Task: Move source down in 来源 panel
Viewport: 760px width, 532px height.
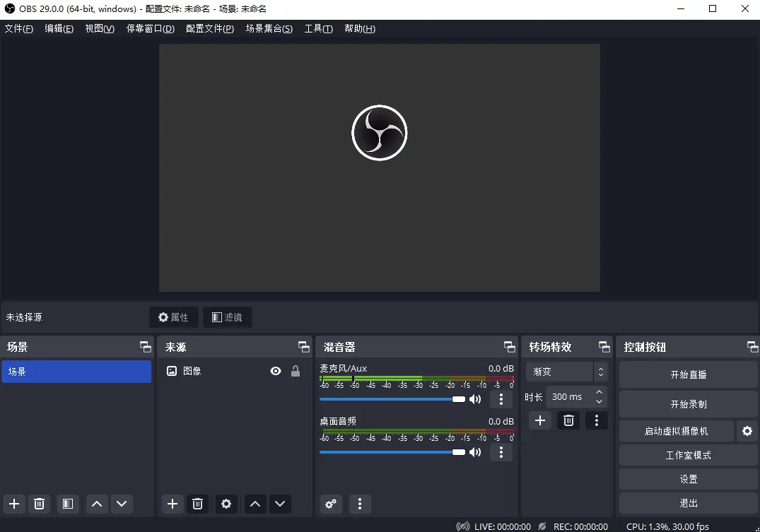Action: coord(280,504)
